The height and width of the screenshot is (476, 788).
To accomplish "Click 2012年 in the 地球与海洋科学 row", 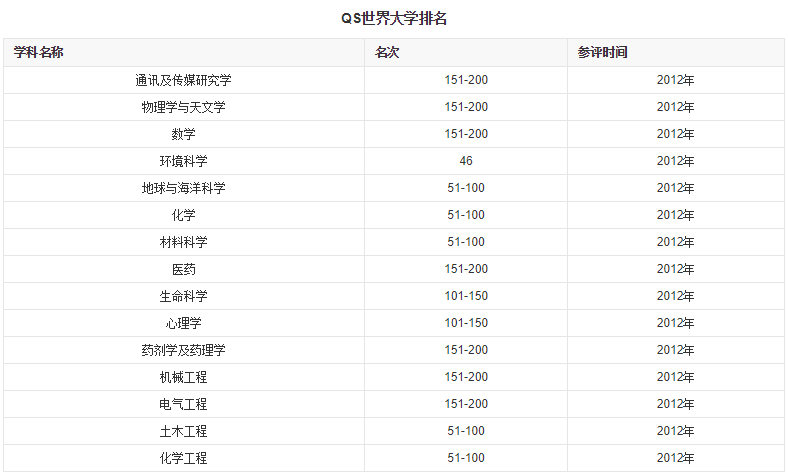I will pyautogui.click(x=675, y=188).
